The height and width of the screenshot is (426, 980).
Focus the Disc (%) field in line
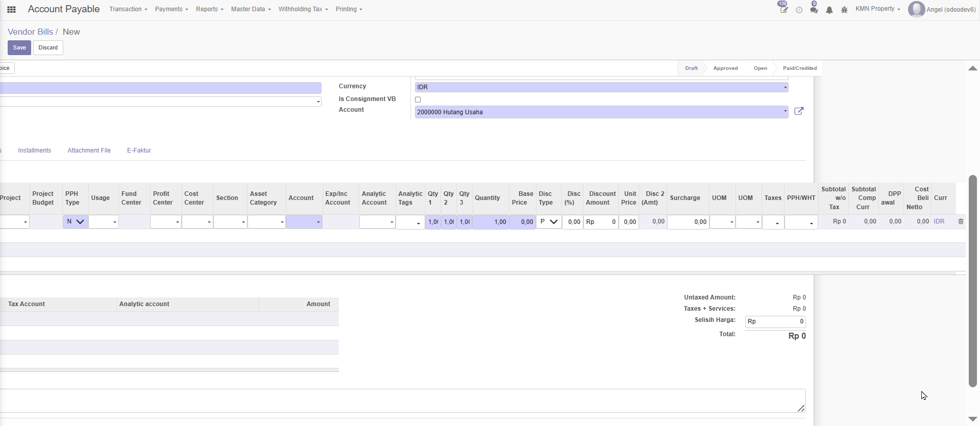pyautogui.click(x=573, y=222)
